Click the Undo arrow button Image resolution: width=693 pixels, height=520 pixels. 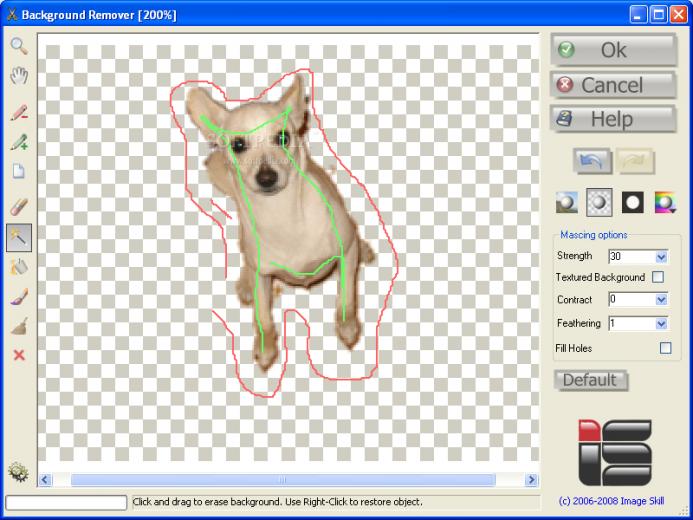click(x=592, y=161)
